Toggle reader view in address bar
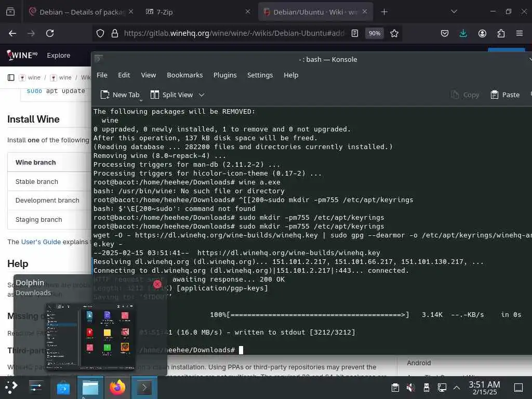 coord(354,33)
